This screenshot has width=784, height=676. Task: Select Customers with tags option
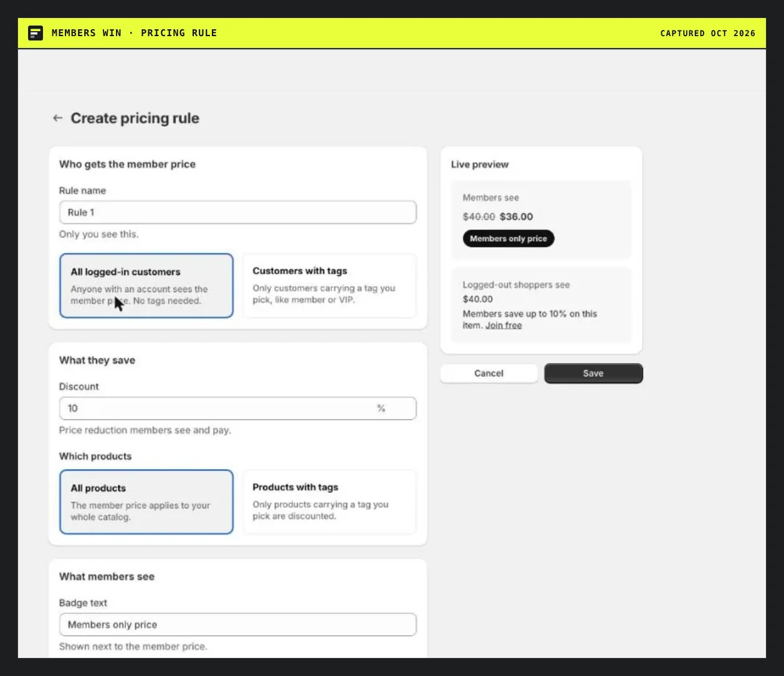point(329,285)
